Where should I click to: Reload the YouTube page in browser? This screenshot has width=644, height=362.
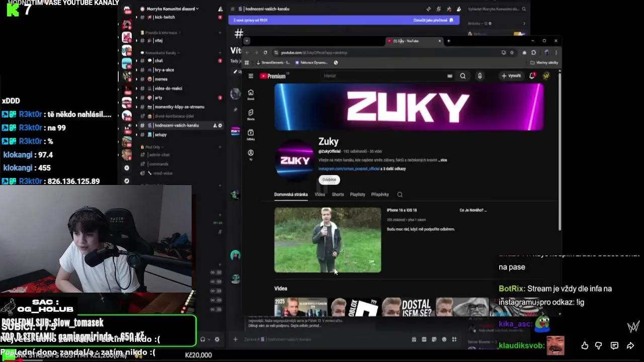265,52
